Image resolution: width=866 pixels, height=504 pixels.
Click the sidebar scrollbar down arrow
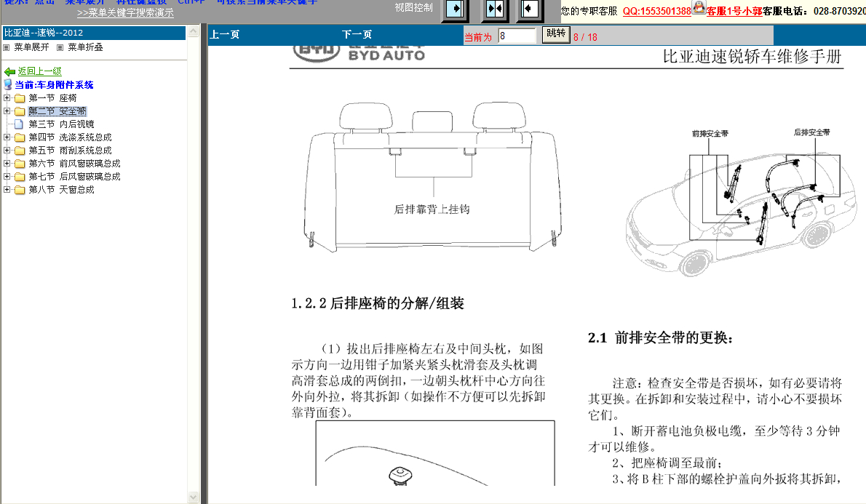point(193,497)
